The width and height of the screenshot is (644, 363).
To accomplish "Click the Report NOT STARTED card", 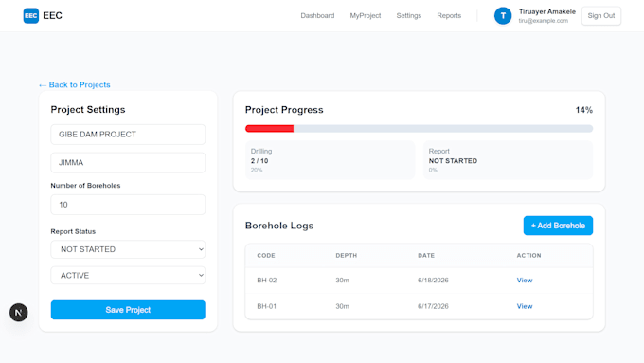I will (508, 160).
